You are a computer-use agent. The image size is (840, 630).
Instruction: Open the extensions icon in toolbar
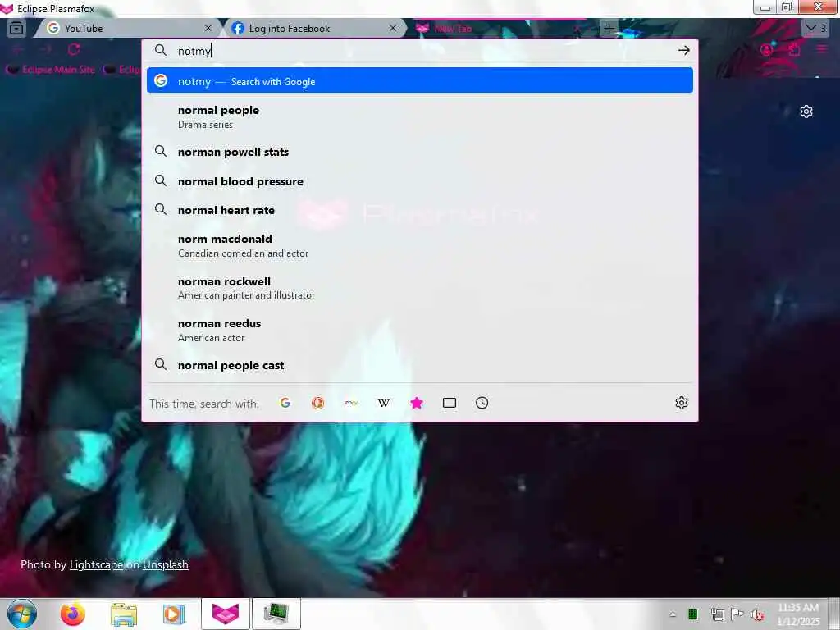click(794, 49)
